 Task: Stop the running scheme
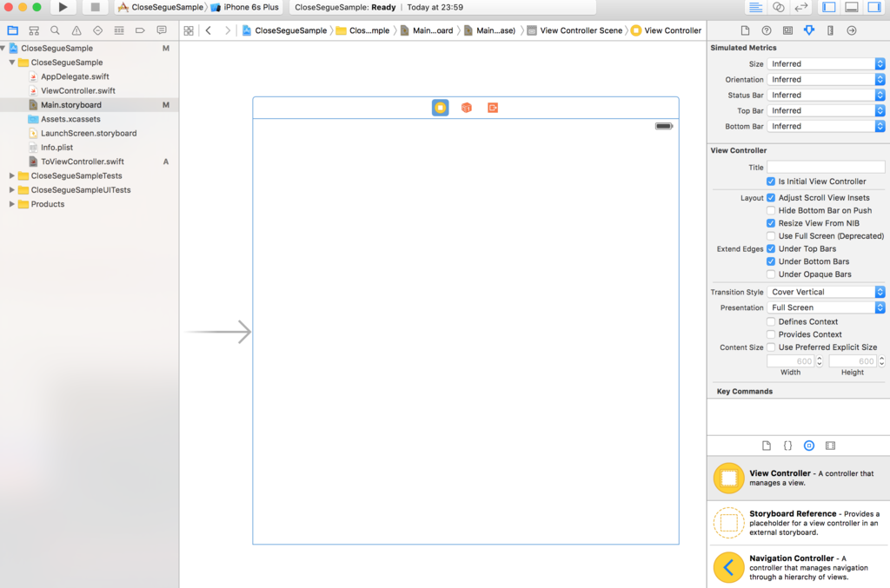pos(95,7)
